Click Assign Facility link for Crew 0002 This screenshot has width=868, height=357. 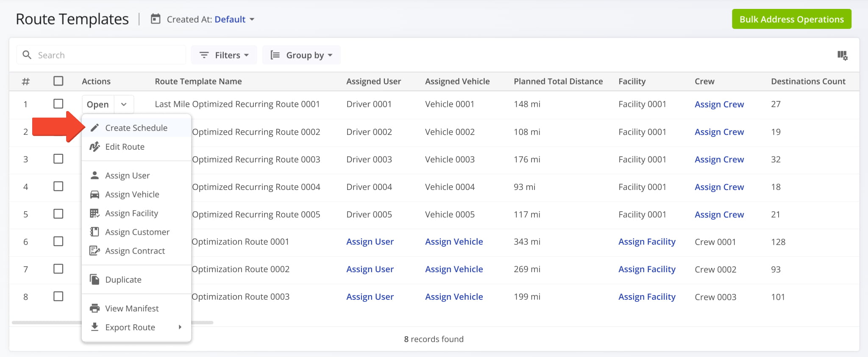click(647, 269)
